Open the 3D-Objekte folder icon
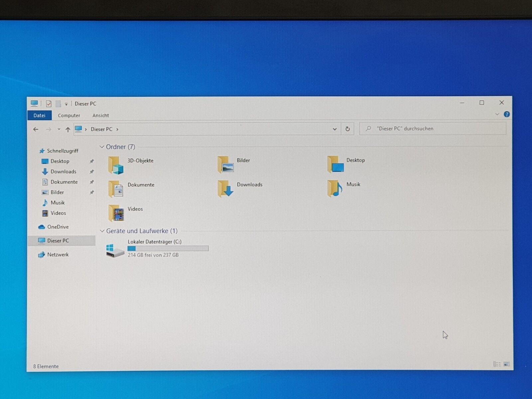 pos(116,165)
